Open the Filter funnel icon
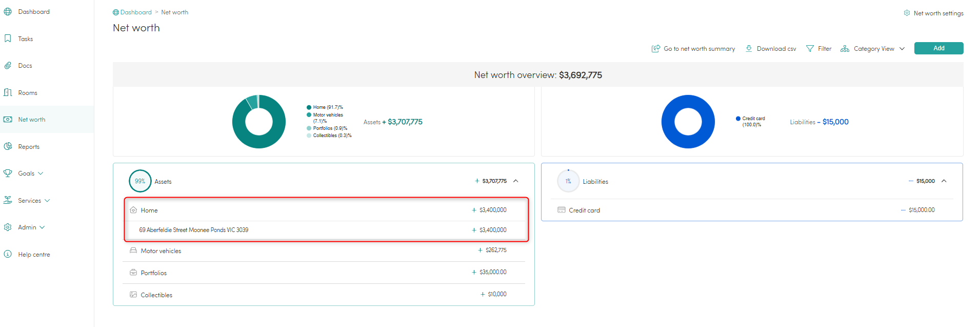Viewport: 980px width, 327px height. [810, 48]
